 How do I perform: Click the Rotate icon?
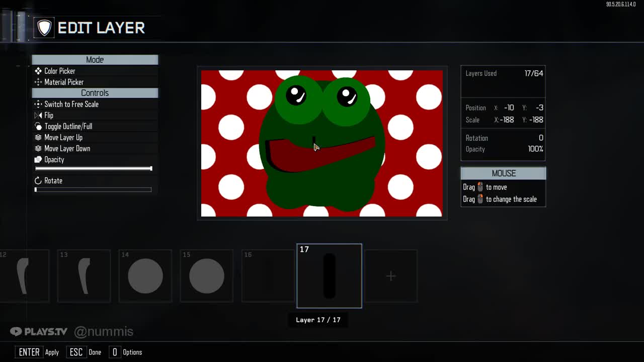(x=38, y=180)
